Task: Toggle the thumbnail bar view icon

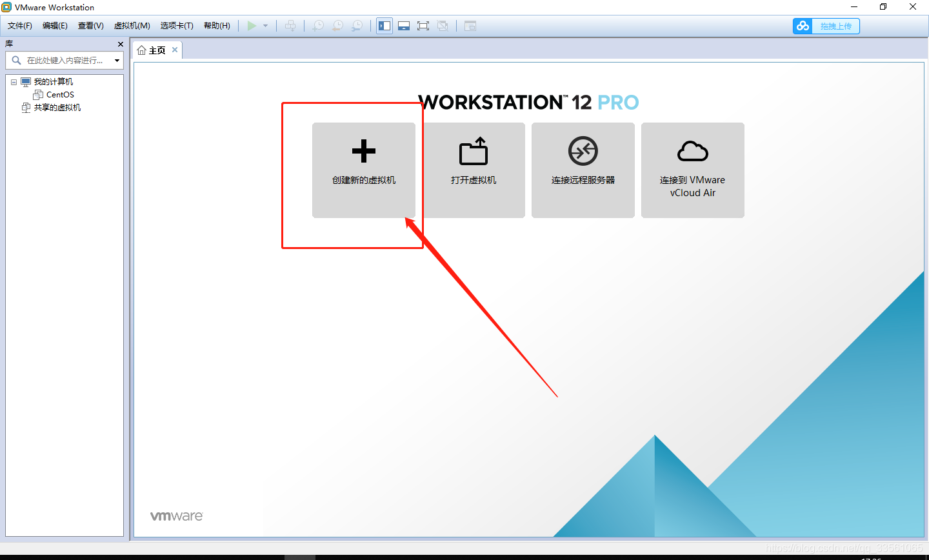Action: (404, 26)
